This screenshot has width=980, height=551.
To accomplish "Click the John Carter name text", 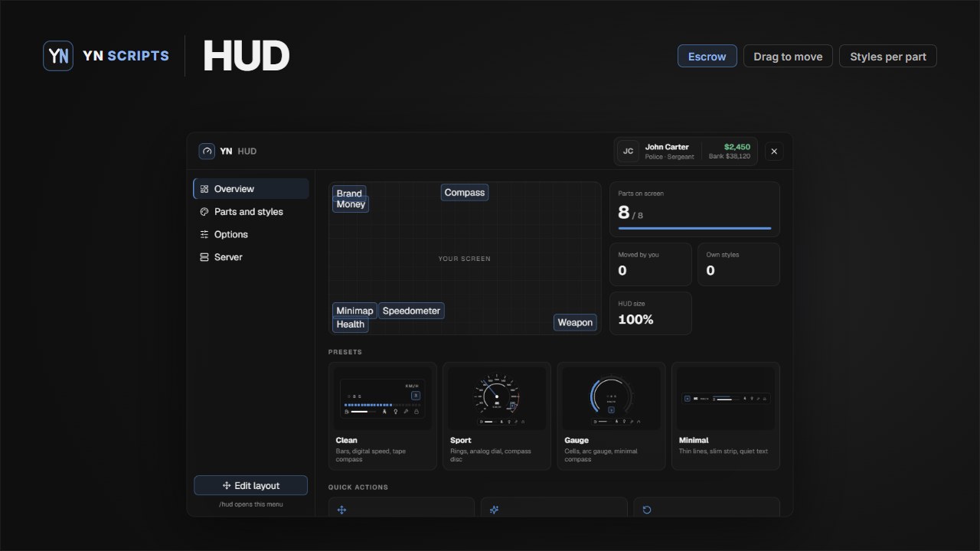I will click(x=667, y=147).
